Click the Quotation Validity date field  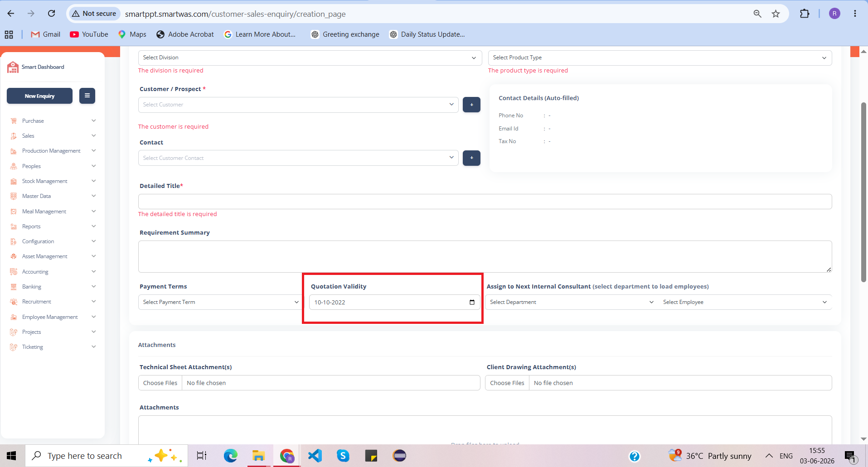(394, 302)
